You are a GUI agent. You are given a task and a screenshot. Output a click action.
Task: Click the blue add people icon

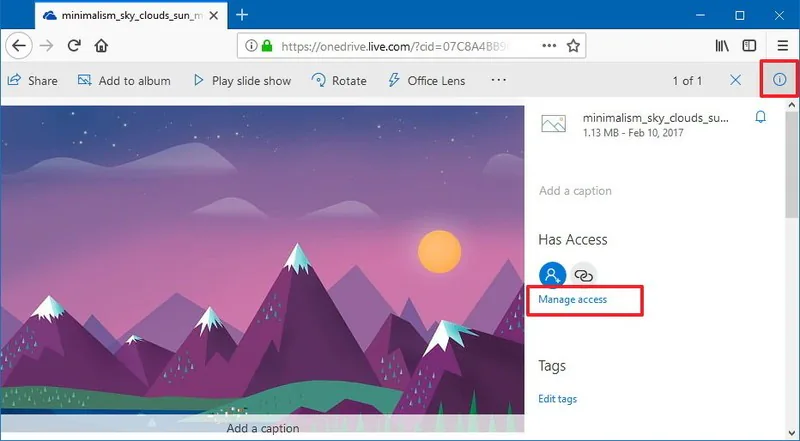pos(552,275)
